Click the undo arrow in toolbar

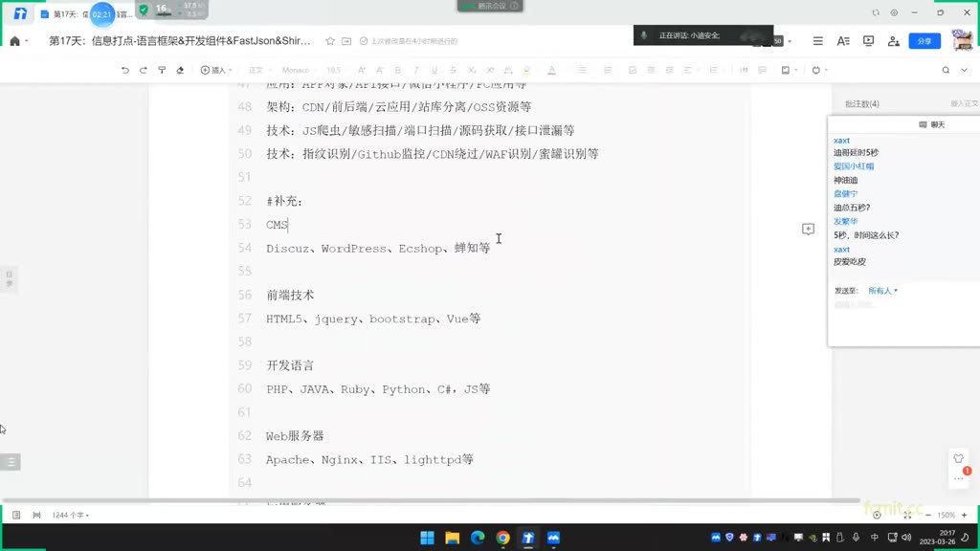click(x=125, y=70)
